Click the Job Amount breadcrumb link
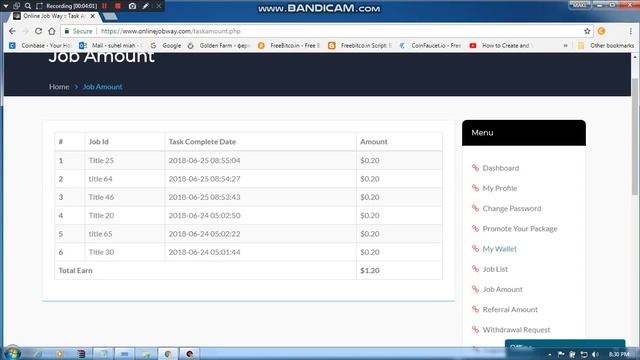 tap(102, 87)
